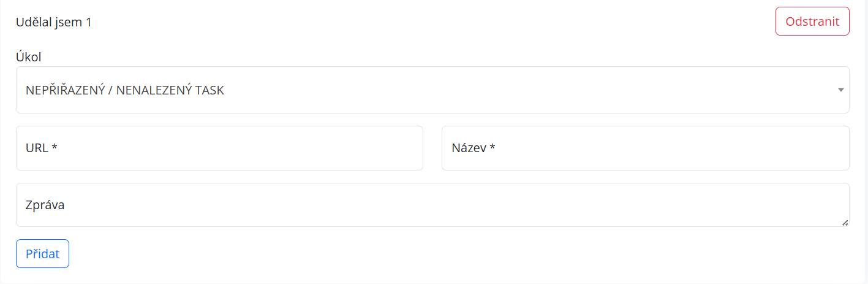Select the NEPŘIŘAZENÝ / NENALEZENÝ TASK value text
Screen dimensions: 868x284
(x=125, y=90)
